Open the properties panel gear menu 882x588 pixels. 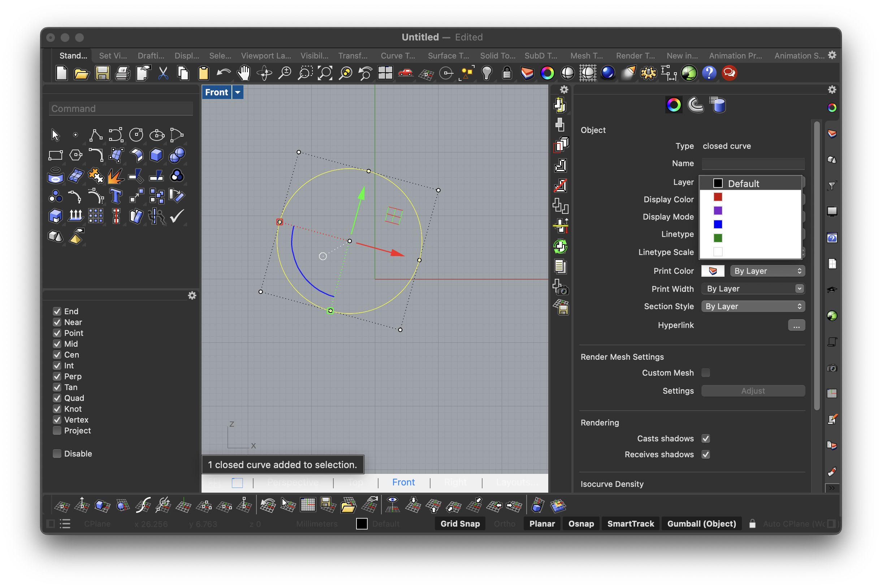pos(832,90)
